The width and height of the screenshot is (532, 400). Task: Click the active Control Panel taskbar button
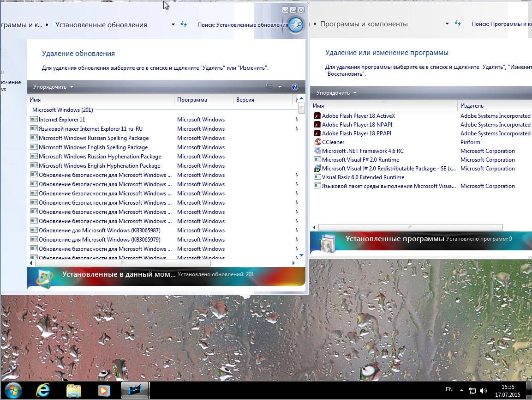(135, 390)
